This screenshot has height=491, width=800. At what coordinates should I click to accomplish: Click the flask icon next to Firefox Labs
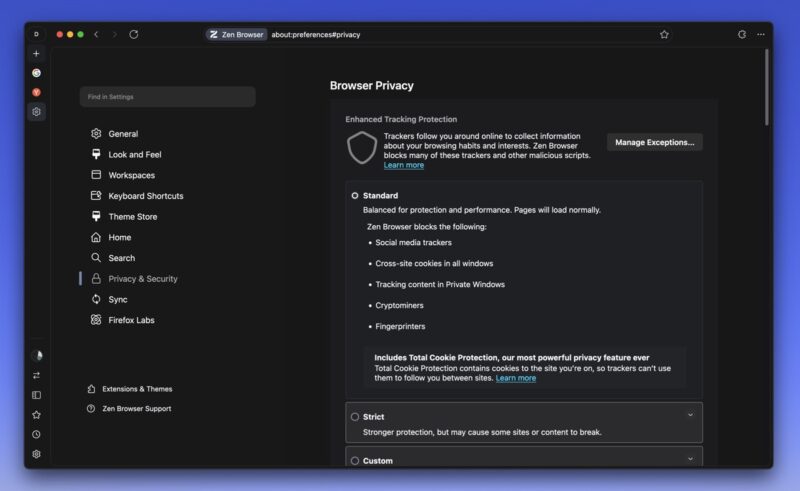pyautogui.click(x=96, y=320)
